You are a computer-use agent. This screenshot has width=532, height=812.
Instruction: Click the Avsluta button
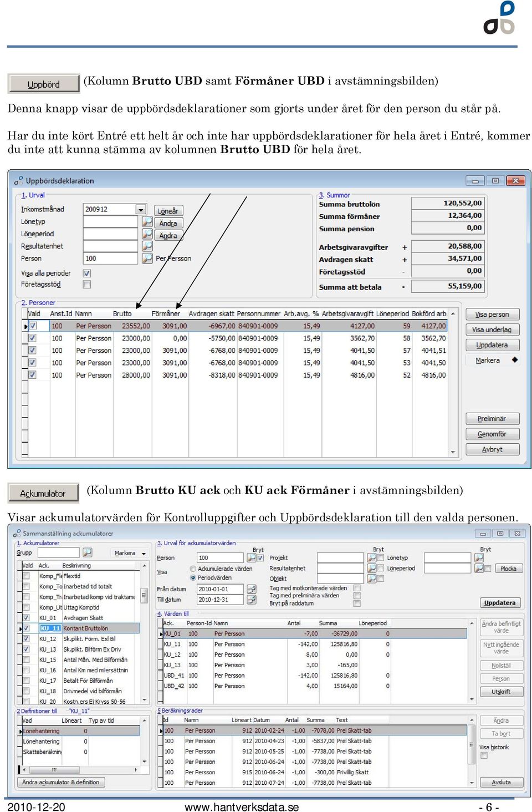coord(502,782)
